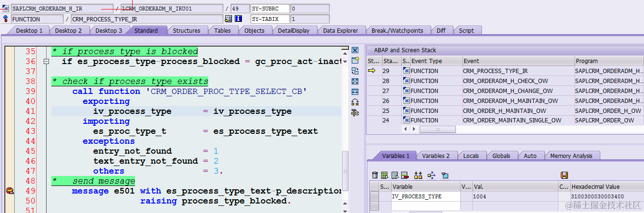Switch to the Variables 2 tab
This screenshot has height=213, width=644.
tap(436, 156)
